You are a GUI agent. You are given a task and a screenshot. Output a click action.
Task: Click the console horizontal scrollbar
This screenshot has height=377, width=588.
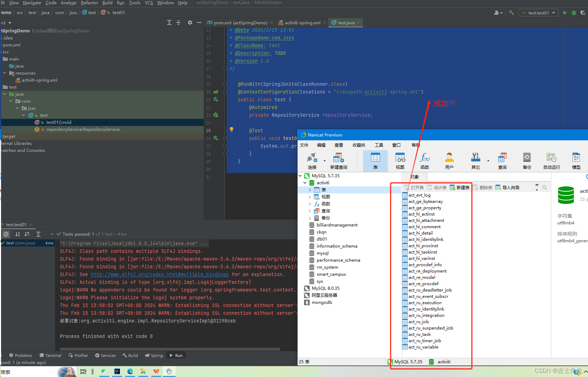point(170,349)
